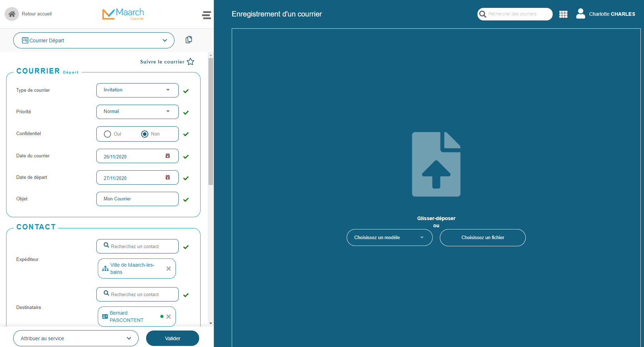Expand the Courrier Départ dropdown
The width and height of the screenshot is (644, 347).
tap(94, 41)
